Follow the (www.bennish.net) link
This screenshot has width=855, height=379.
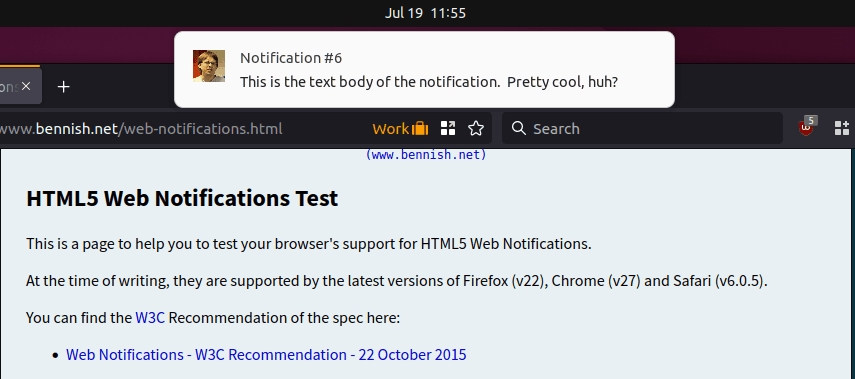(x=426, y=155)
